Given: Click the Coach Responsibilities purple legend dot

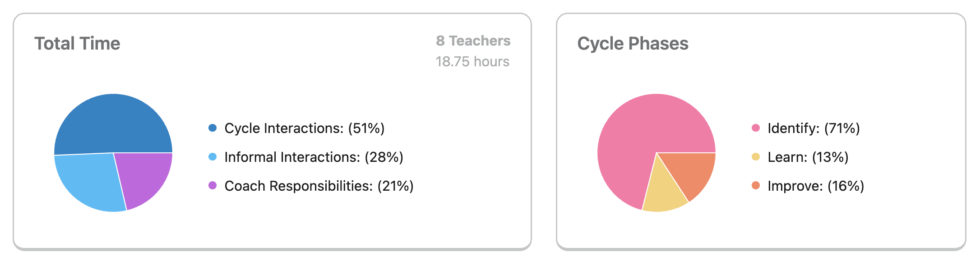Looking at the screenshot, I should [x=213, y=186].
